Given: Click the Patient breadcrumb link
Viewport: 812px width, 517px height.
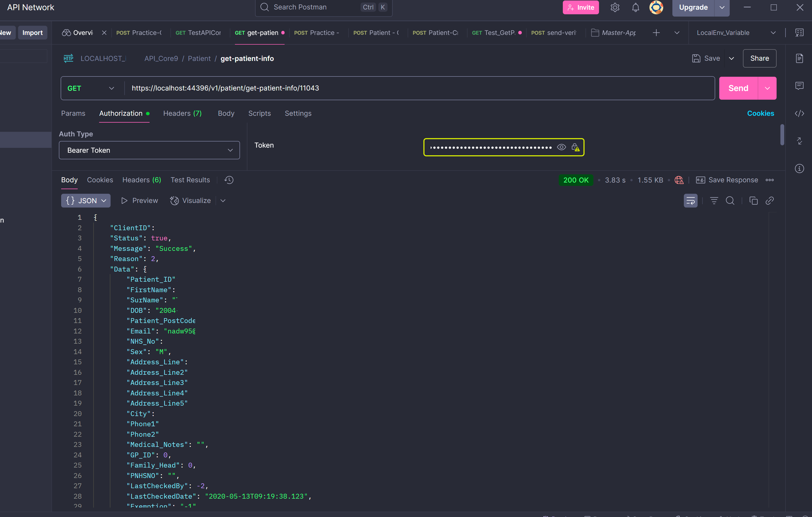Looking at the screenshot, I should [199, 58].
